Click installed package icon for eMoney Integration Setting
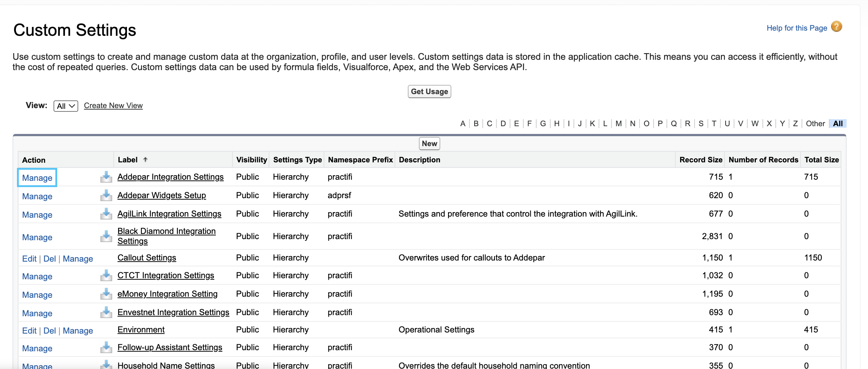Image resolution: width=868 pixels, height=369 pixels. 106,294
